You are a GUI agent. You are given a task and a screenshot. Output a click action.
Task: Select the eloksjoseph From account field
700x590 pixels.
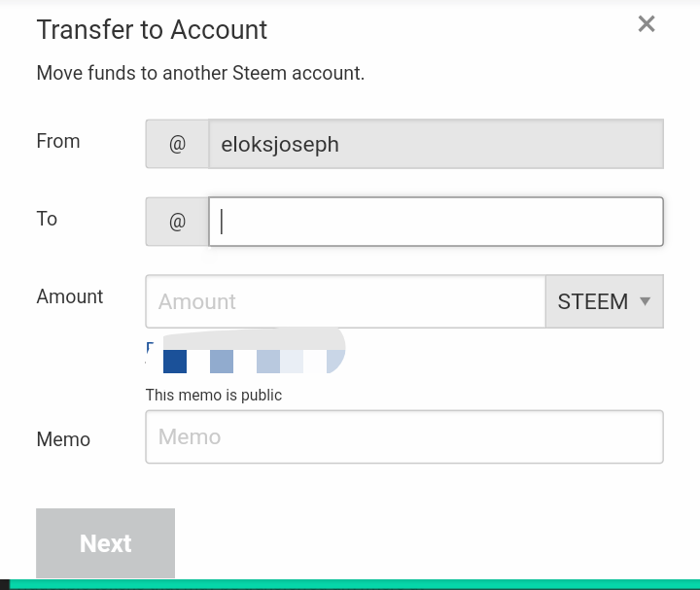tap(436, 144)
